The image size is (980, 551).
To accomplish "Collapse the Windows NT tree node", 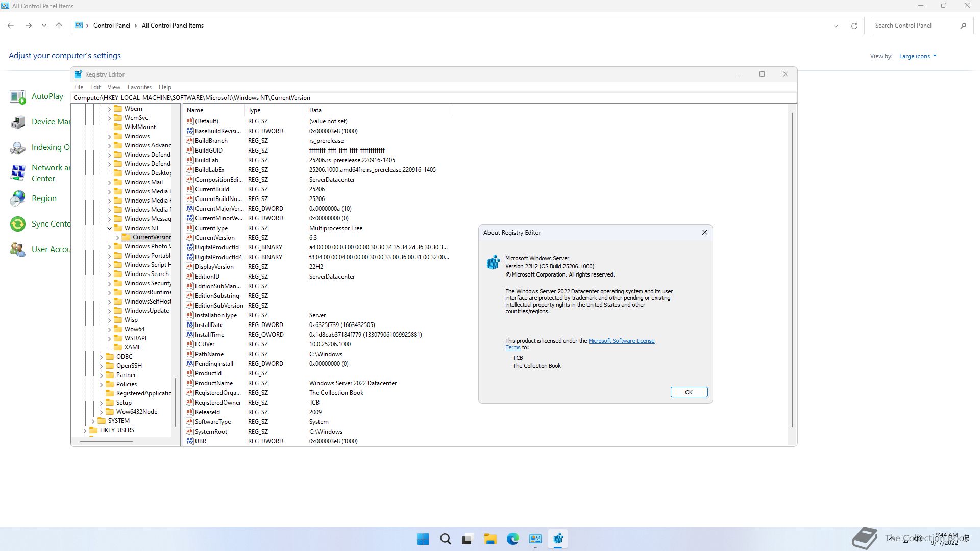I will pyautogui.click(x=109, y=228).
